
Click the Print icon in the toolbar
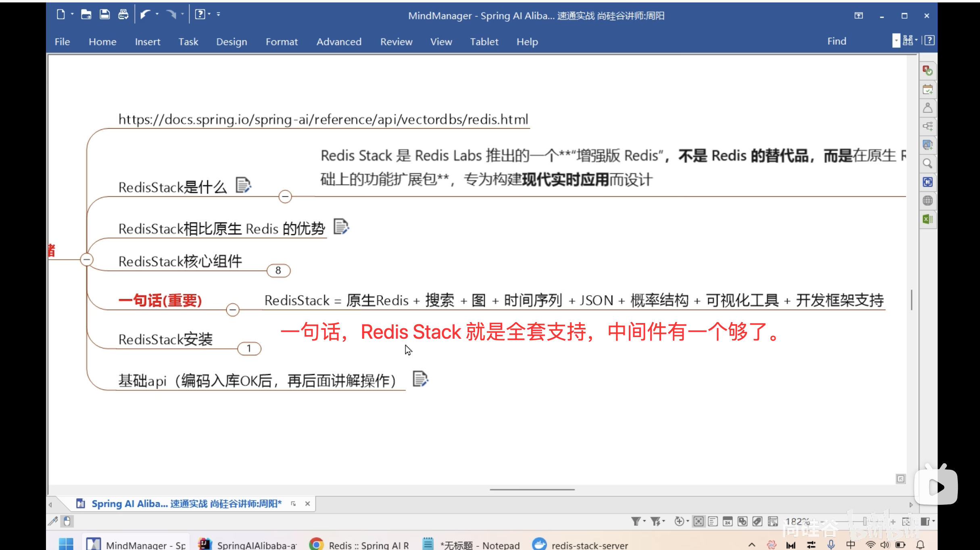point(123,14)
